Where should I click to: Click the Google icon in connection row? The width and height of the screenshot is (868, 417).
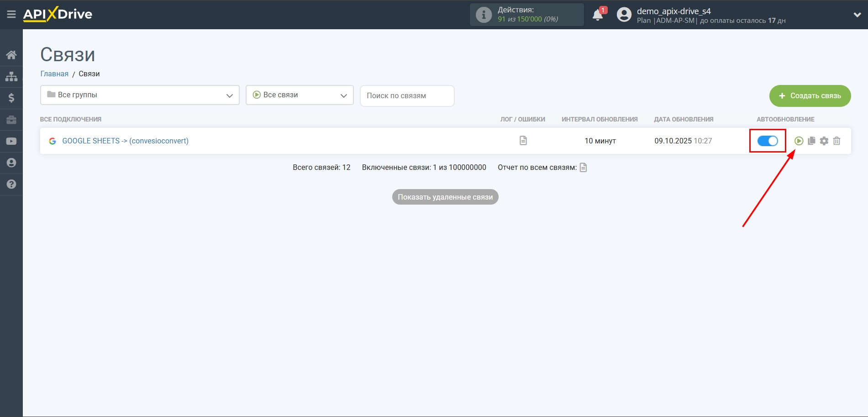(x=53, y=141)
